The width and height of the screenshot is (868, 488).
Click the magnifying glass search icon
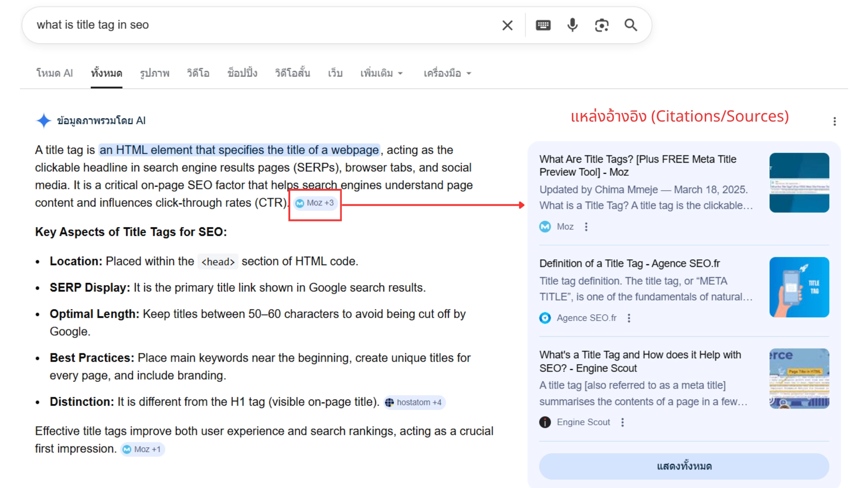click(631, 25)
